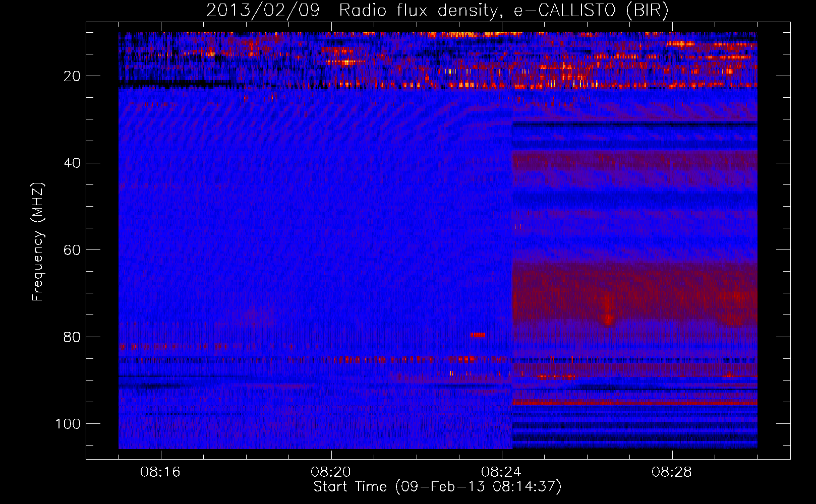Screen dimensions: 816x504
Task: Click the 80 frequency tick label
Action: tap(72, 337)
